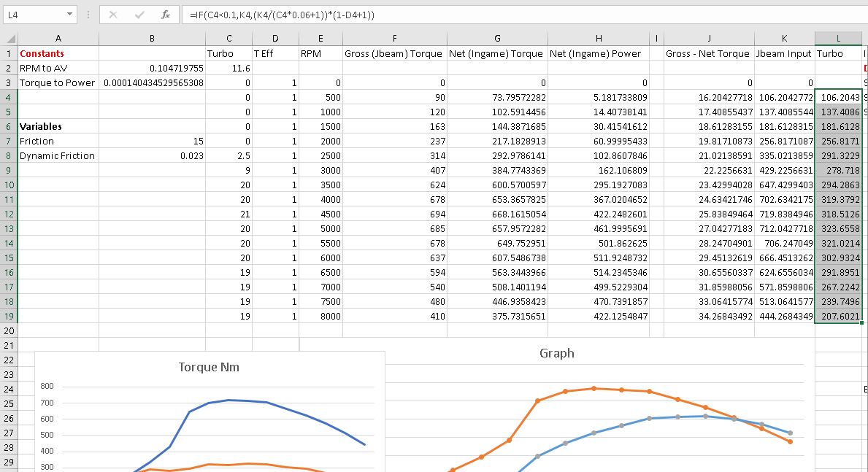The image size is (868, 472).
Task: Select column H header
Action: [599, 39]
